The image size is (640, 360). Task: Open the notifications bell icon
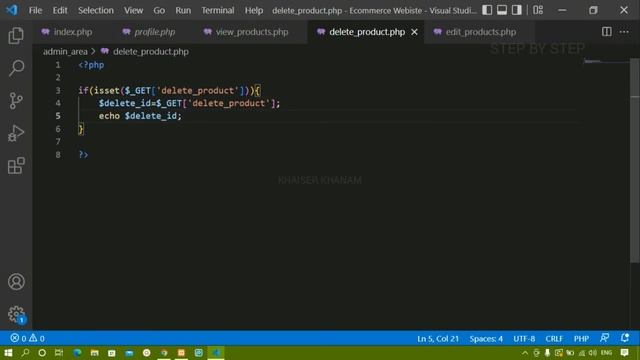coord(624,338)
